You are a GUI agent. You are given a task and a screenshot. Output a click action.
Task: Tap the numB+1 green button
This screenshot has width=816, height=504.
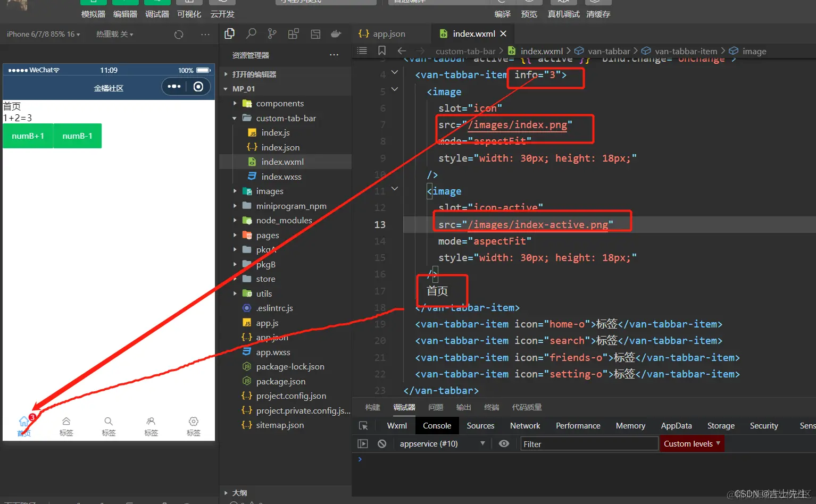[x=28, y=136]
